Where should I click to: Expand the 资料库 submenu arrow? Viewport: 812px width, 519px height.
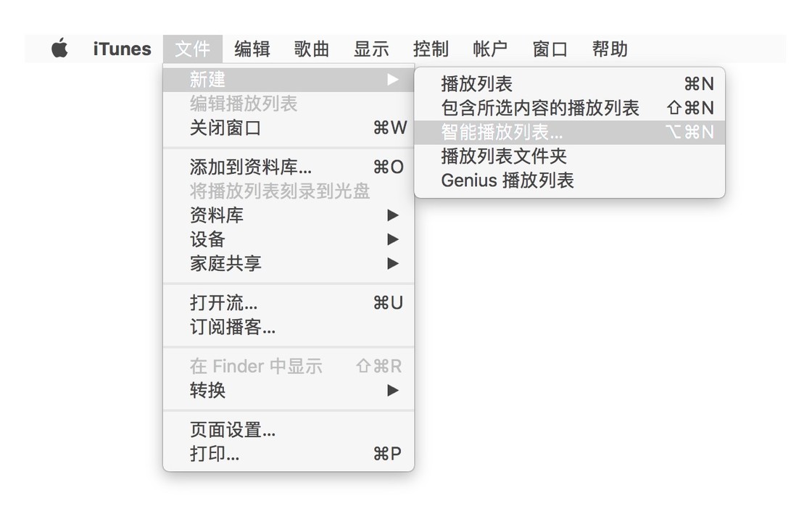click(x=393, y=215)
